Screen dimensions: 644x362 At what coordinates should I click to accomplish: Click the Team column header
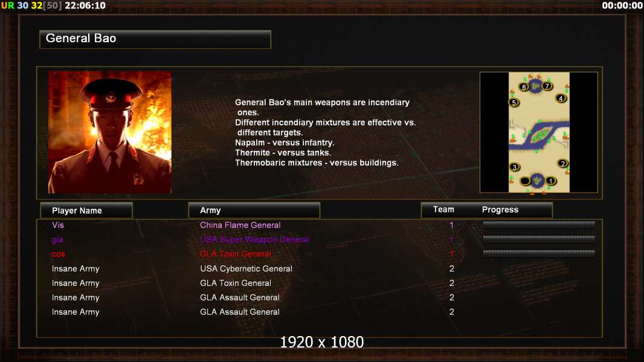(443, 209)
